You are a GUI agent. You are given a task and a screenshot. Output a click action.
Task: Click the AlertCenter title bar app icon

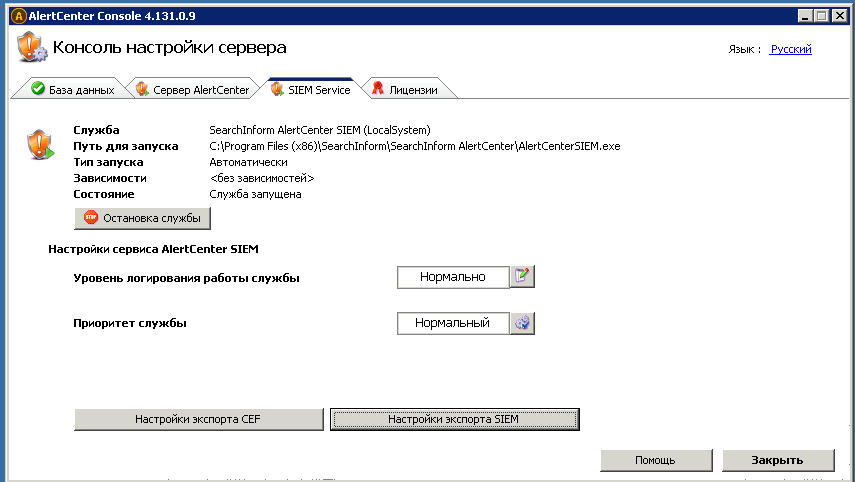click(19, 16)
